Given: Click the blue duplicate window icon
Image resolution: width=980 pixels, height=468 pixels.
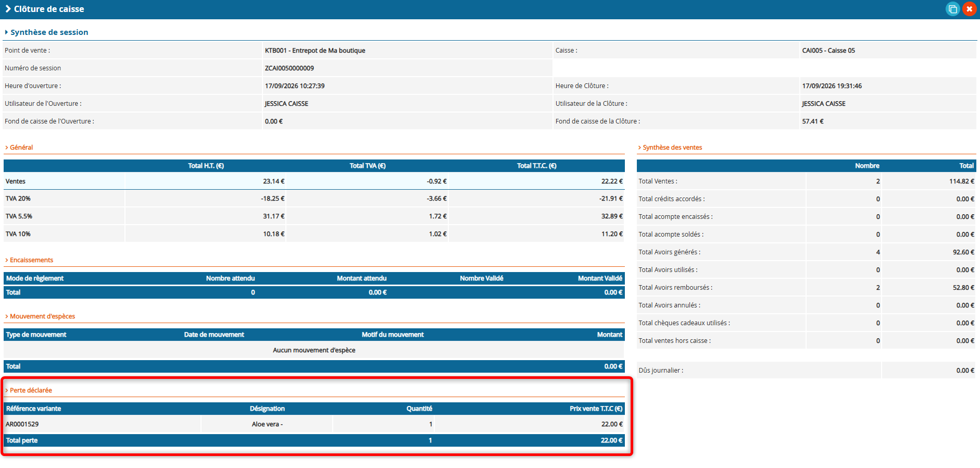Looking at the screenshot, I should click(952, 9).
